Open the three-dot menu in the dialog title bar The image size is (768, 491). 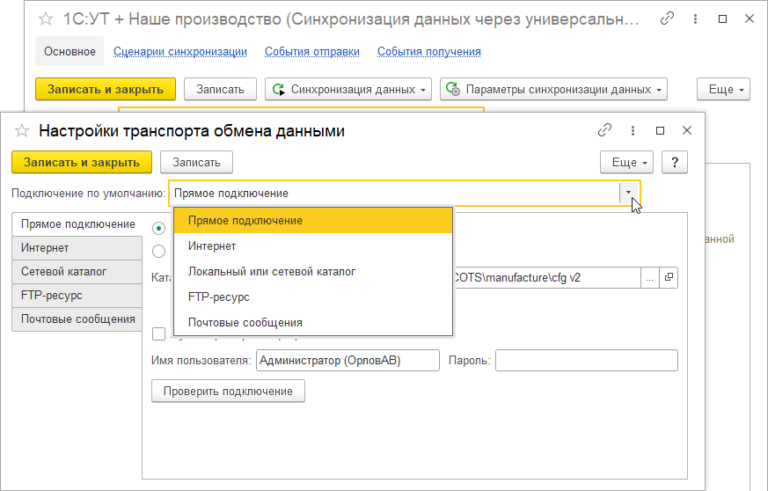point(632,130)
